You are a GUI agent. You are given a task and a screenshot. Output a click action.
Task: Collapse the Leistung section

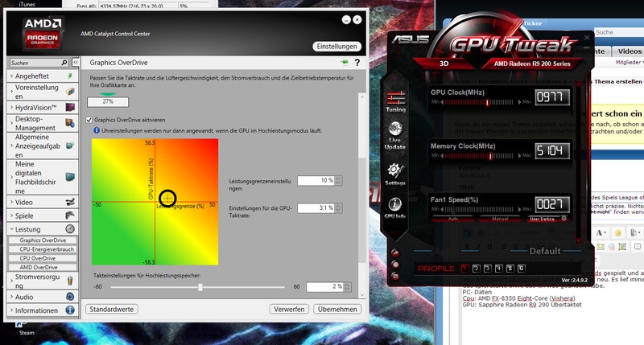tap(43, 229)
